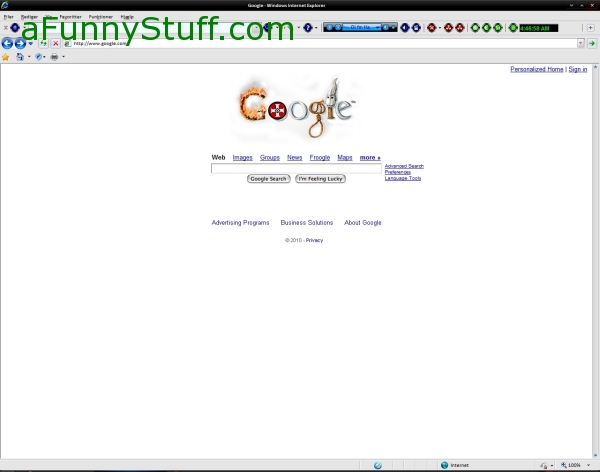Viewport: 600px width, 472px height.
Task: Open the Rediger menu
Action: [29, 17]
